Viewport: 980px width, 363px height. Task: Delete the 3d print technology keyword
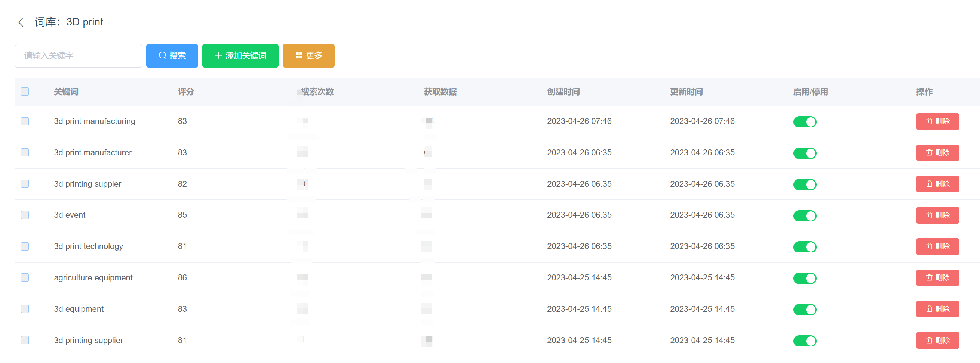point(937,247)
